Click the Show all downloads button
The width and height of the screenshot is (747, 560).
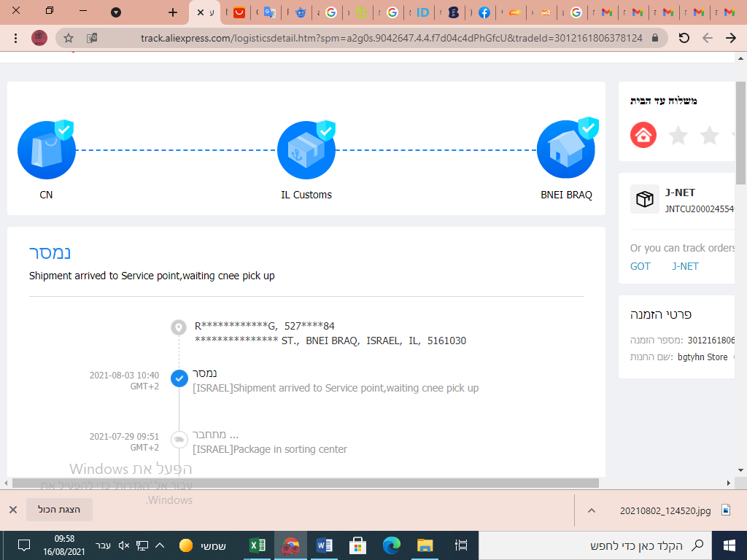tap(59, 510)
